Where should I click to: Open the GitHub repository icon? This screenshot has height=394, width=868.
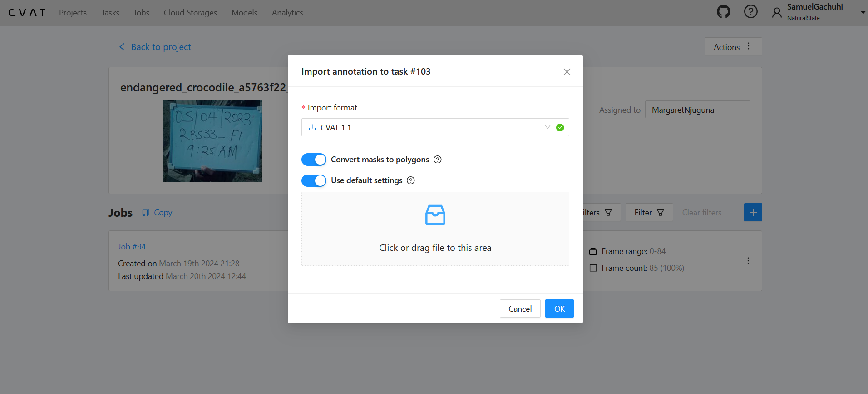[724, 11]
